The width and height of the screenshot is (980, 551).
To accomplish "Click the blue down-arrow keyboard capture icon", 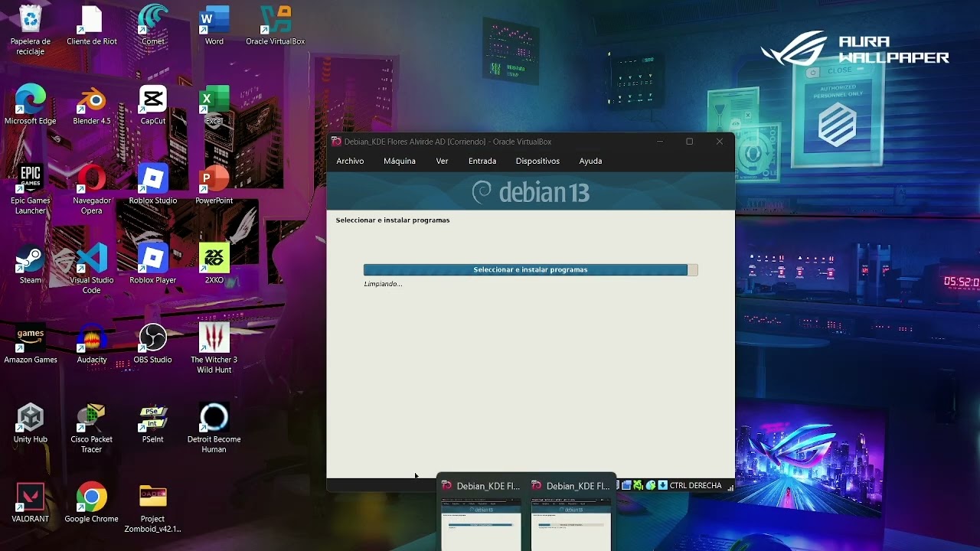I will 663,485.
